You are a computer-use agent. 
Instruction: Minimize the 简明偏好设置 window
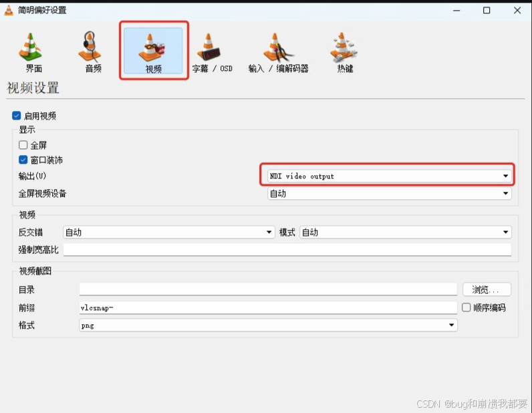coord(456,11)
